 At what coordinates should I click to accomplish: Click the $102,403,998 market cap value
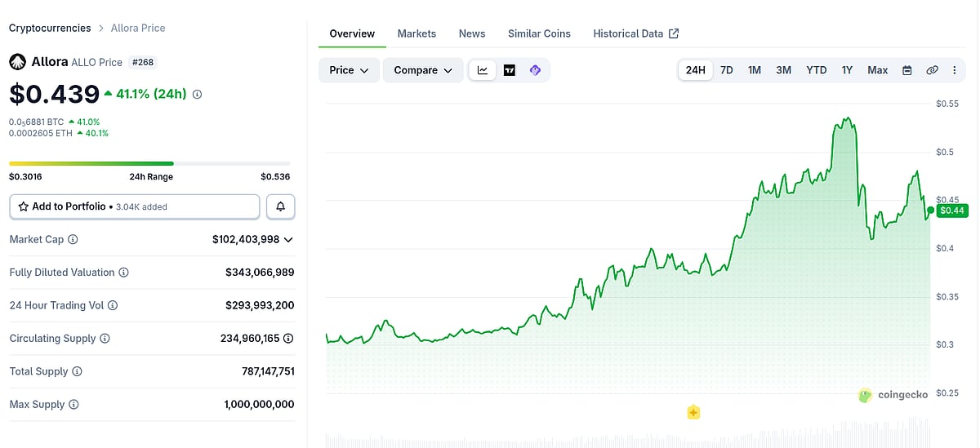tap(246, 239)
